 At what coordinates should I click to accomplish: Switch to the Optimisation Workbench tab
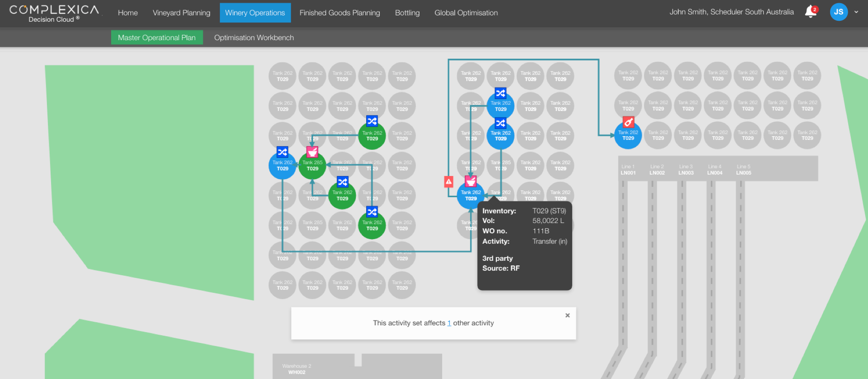tap(254, 37)
